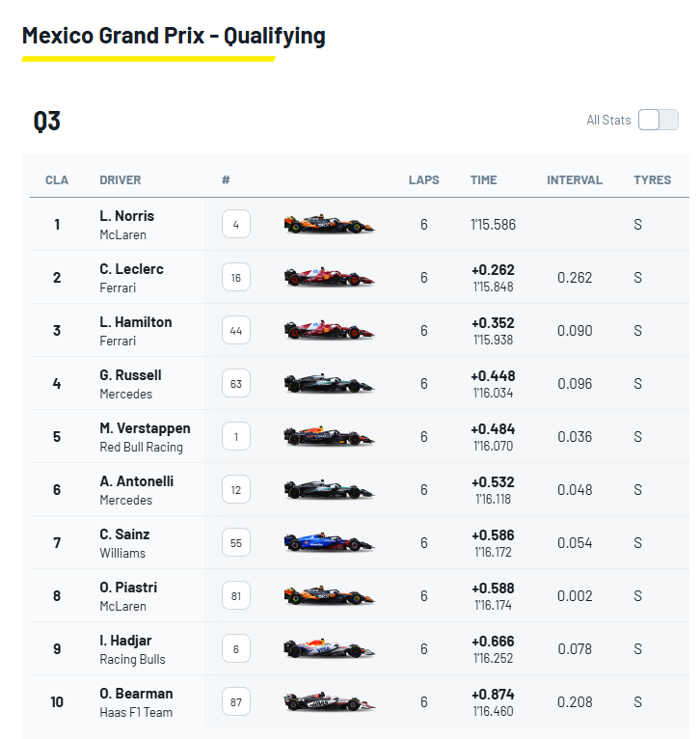Click Leclerc's Ferrari car image
This screenshot has width=700, height=739.
329,278
